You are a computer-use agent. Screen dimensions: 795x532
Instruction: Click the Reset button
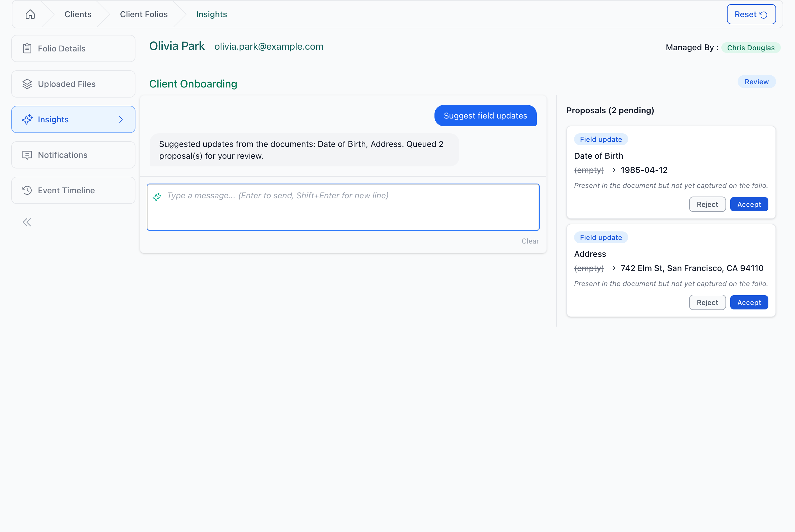click(751, 14)
